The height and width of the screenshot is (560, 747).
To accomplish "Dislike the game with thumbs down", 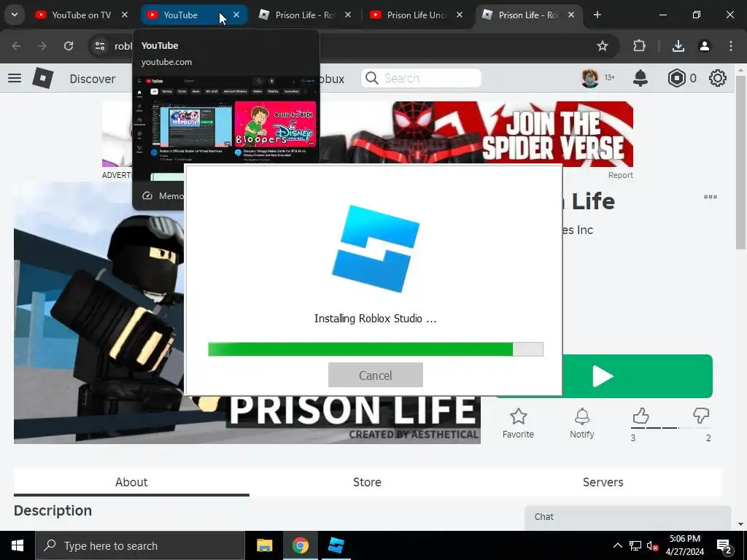I will coord(701,416).
